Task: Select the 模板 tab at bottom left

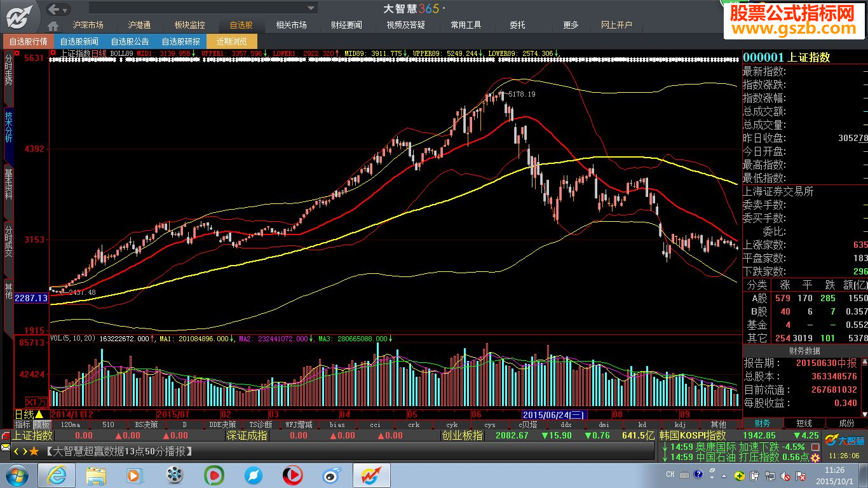Action: [x=42, y=424]
